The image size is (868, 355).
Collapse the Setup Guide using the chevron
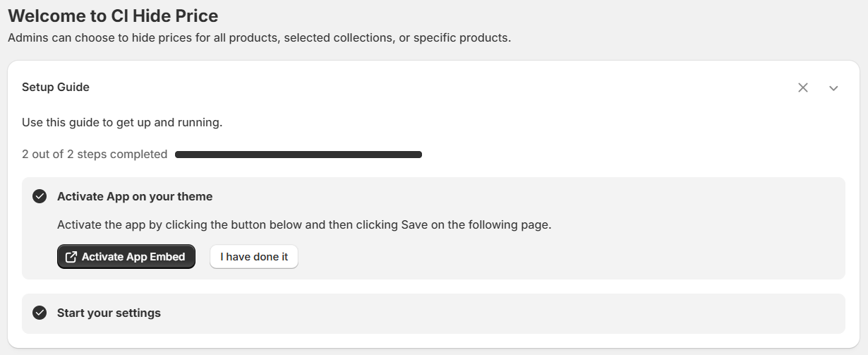pos(833,88)
